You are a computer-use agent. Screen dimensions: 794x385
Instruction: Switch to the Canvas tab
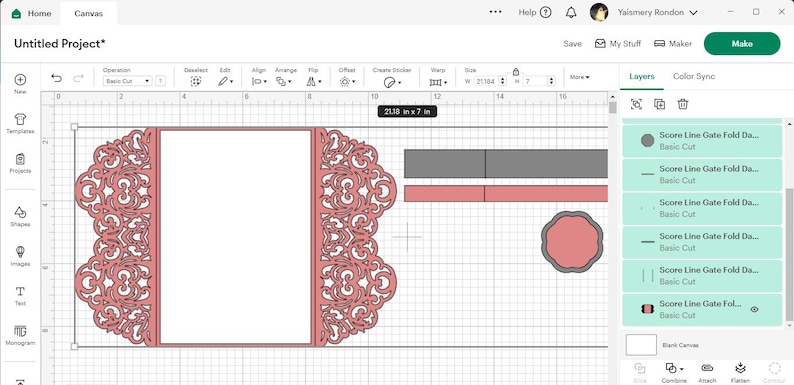pyautogui.click(x=89, y=14)
